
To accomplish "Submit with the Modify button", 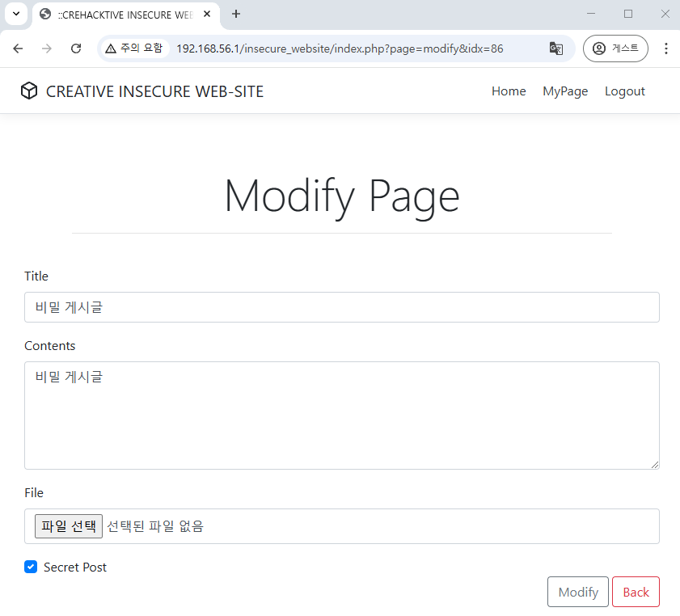I will coord(577,592).
